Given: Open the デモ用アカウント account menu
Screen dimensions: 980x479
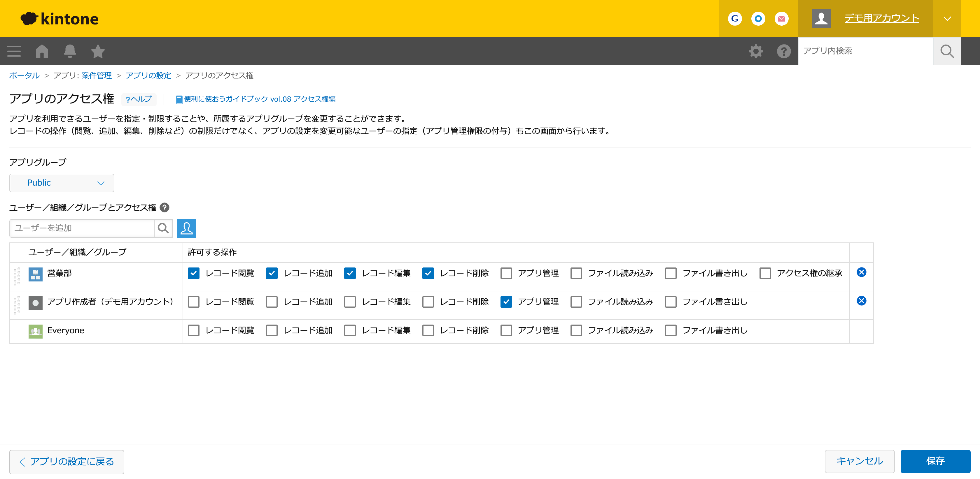Looking at the screenshot, I should click(x=881, y=18).
